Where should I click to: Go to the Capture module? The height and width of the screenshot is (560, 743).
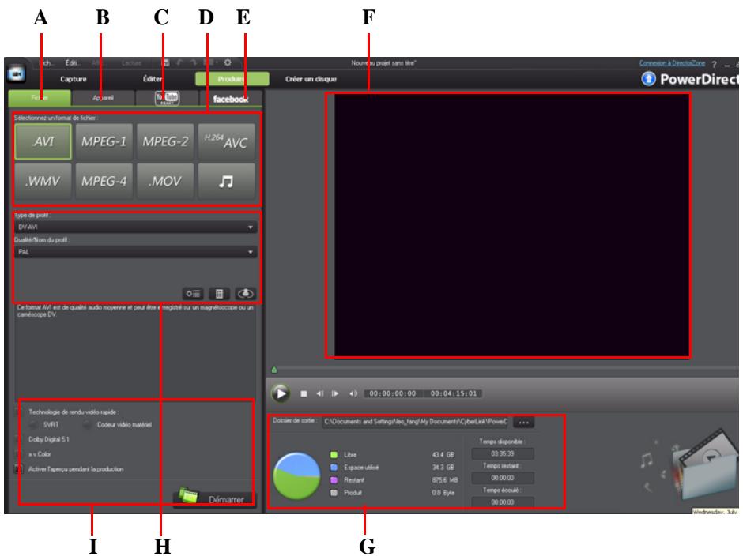74,79
